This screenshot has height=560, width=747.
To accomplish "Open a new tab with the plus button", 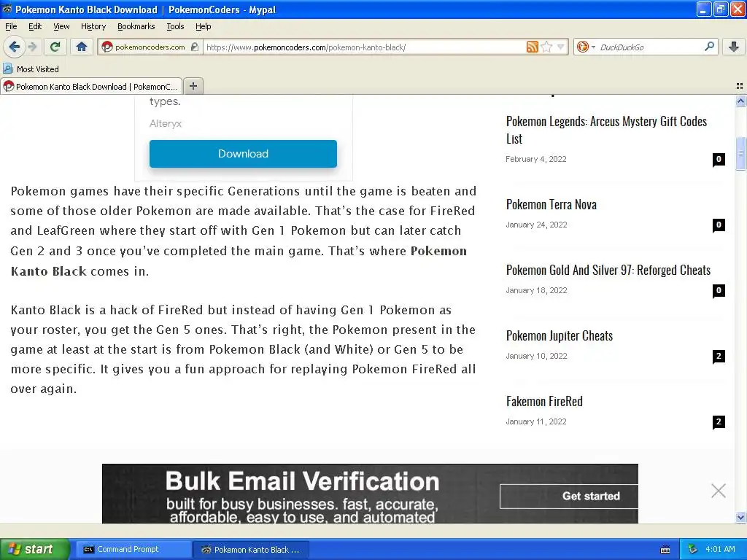I will pyautogui.click(x=193, y=86).
